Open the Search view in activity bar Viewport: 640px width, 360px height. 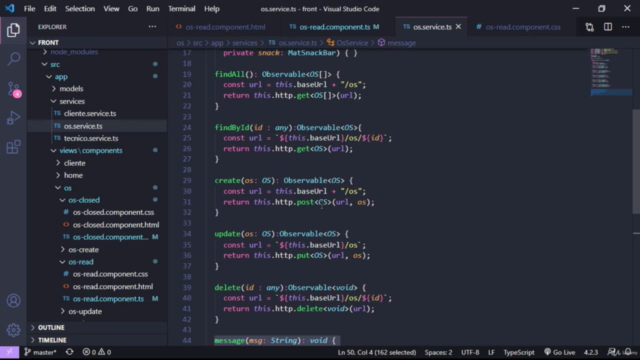pyautogui.click(x=13, y=59)
